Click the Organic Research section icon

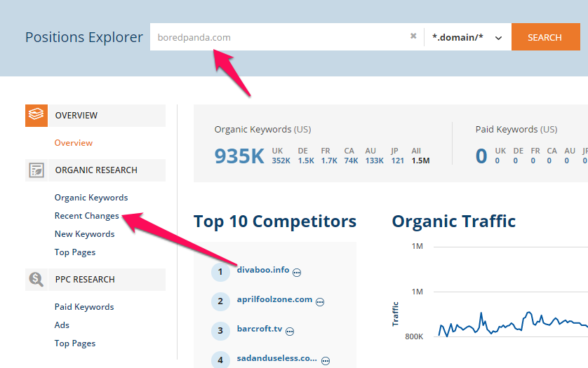(x=36, y=170)
